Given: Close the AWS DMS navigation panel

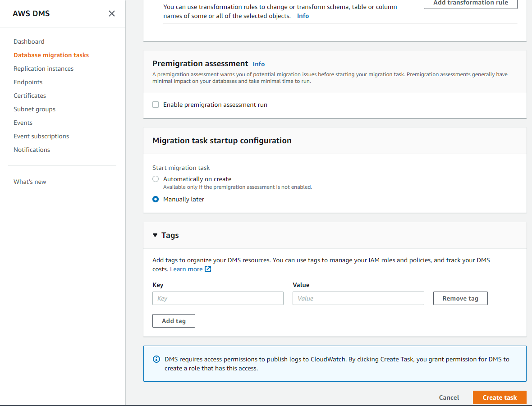Looking at the screenshot, I should click(112, 14).
